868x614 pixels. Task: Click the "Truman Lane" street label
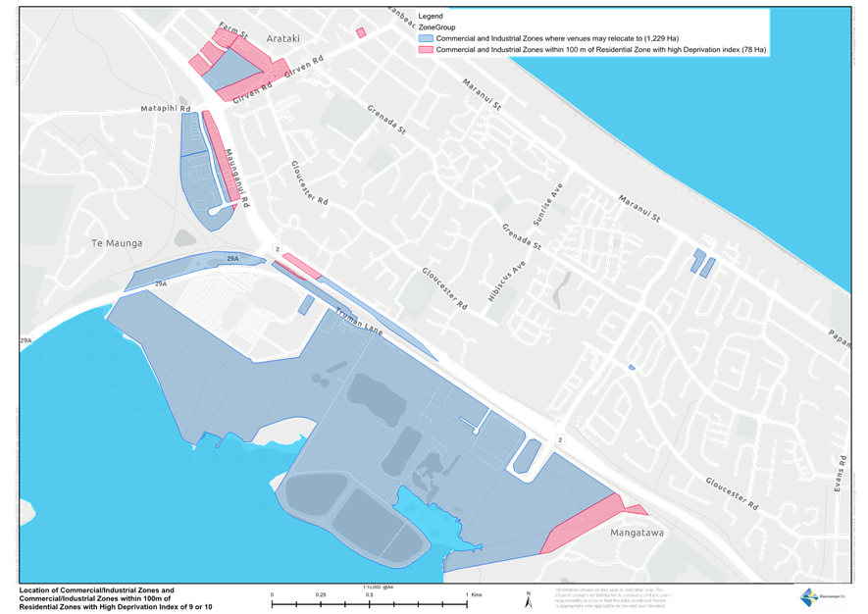click(x=359, y=322)
